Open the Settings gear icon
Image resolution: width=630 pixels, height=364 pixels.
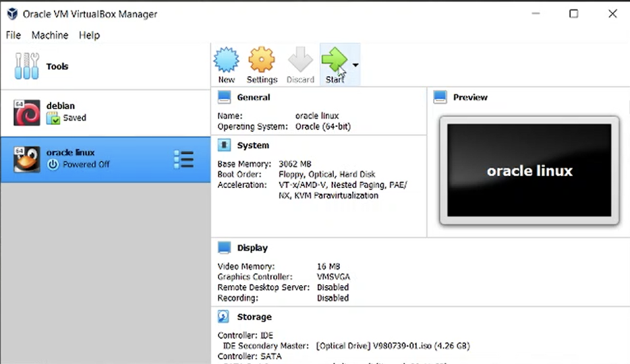click(262, 60)
